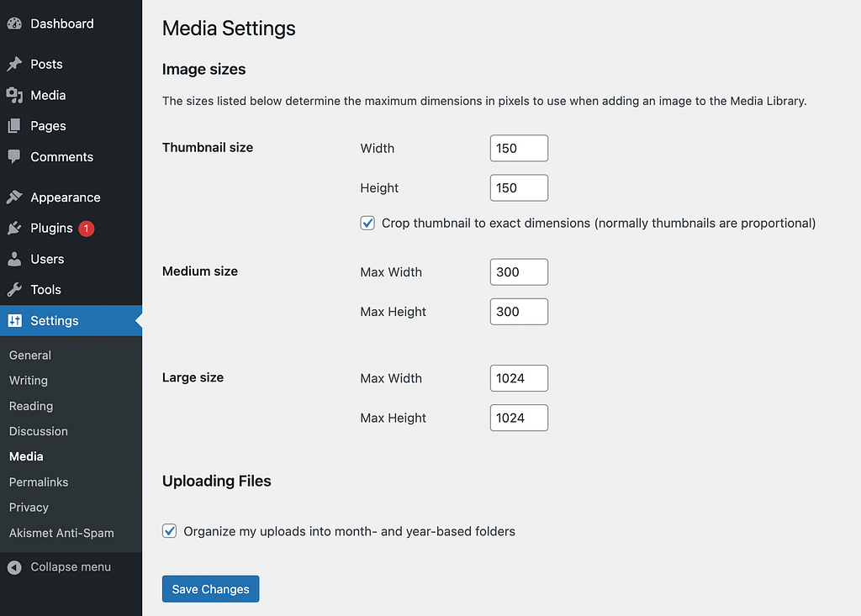Open the Dashboard icon in the sidebar
This screenshot has width=861, height=616.
(x=14, y=24)
